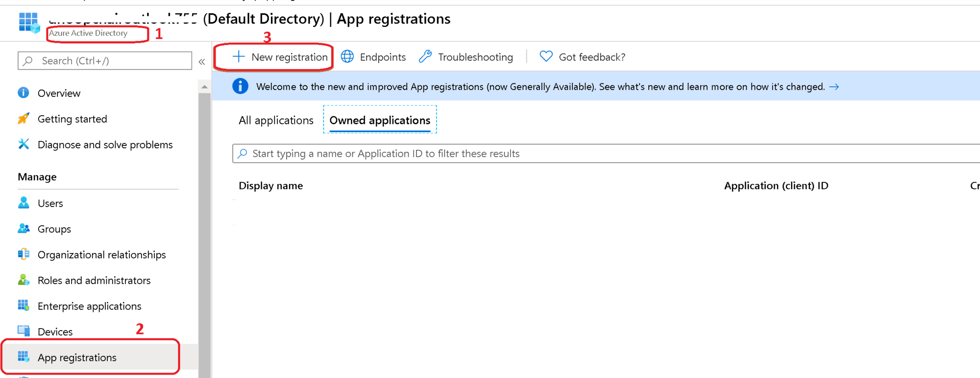The height and width of the screenshot is (378, 980).
Task: Click the Azure Active Directory tile icon
Action: point(28,23)
